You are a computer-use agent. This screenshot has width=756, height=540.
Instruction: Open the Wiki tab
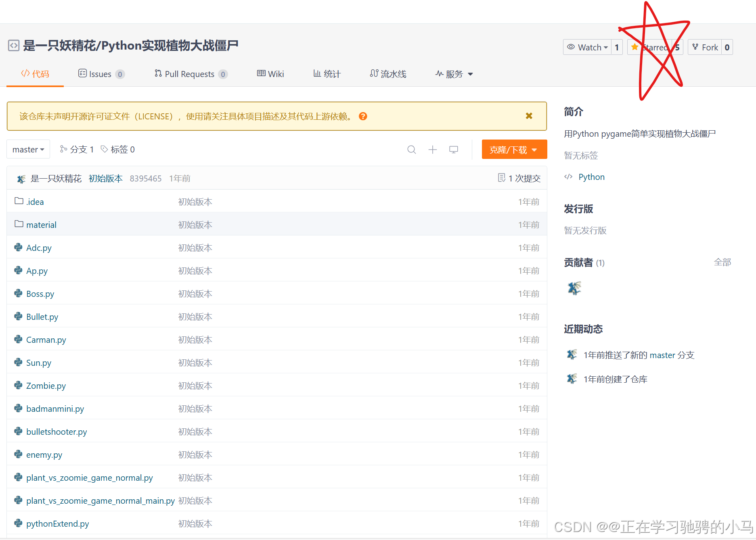270,74
